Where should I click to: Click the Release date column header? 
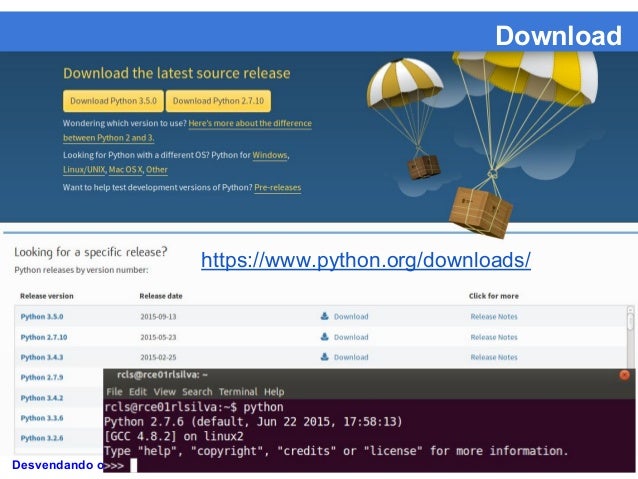pyautogui.click(x=161, y=296)
